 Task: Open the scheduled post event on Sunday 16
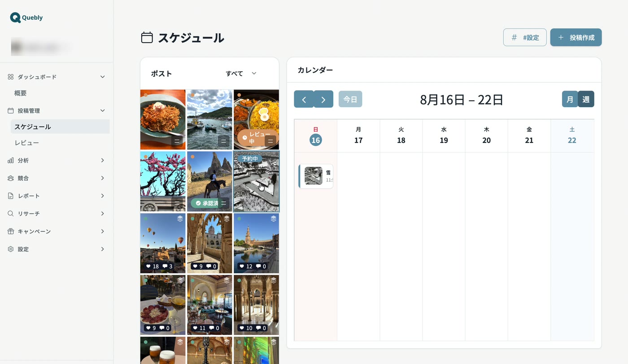click(316, 176)
